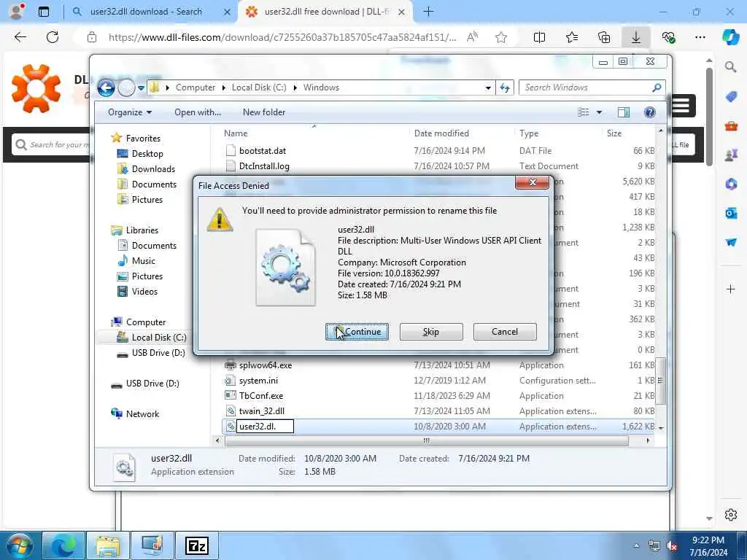Open the view options dropdown arrow
The image size is (747, 560).
[x=599, y=112]
